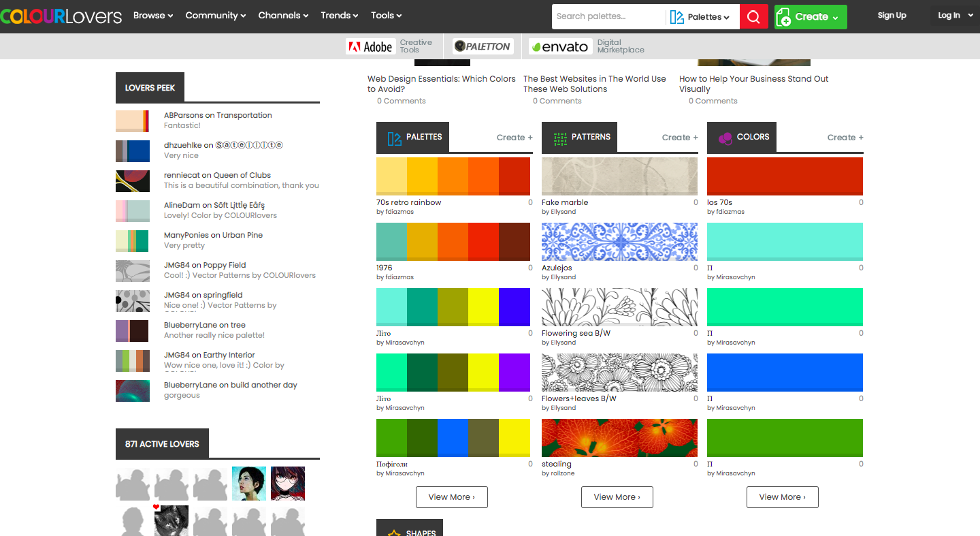Click the Patterns section heading
The width and height of the screenshot is (980, 536).
(x=591, y=137)
